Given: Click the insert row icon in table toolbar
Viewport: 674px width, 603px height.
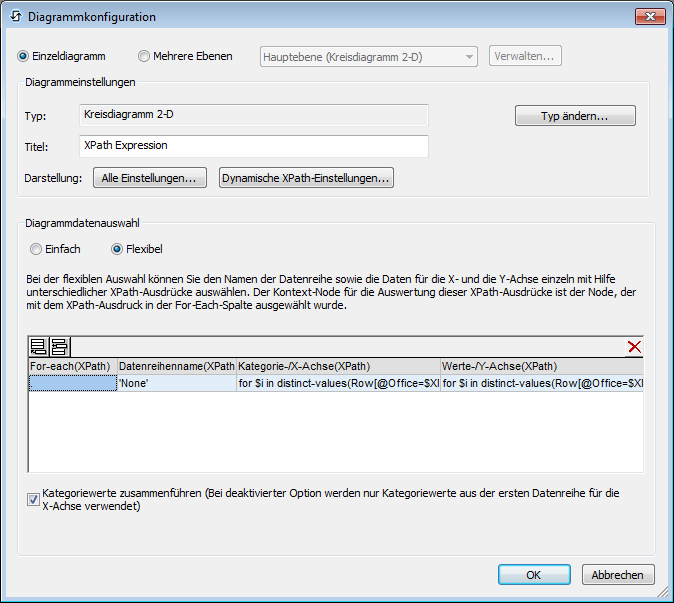Looking at the screenshot, I should tap(60, 347).
